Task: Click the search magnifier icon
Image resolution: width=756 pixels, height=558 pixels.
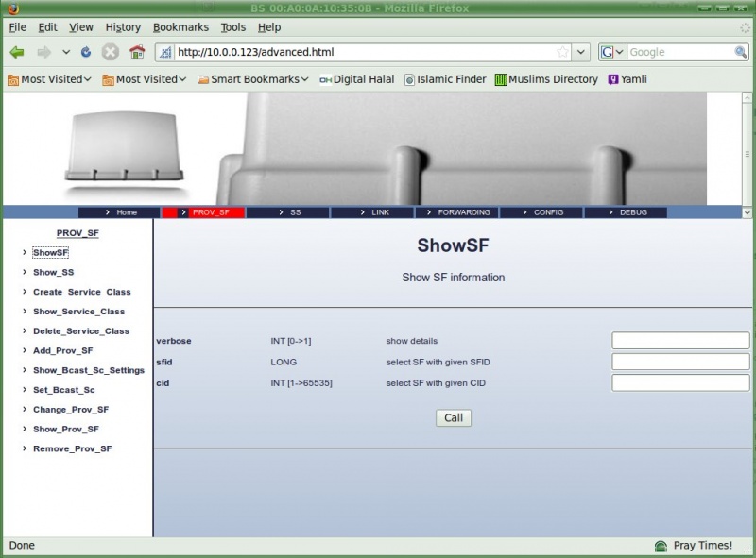Action: point(741,52)
